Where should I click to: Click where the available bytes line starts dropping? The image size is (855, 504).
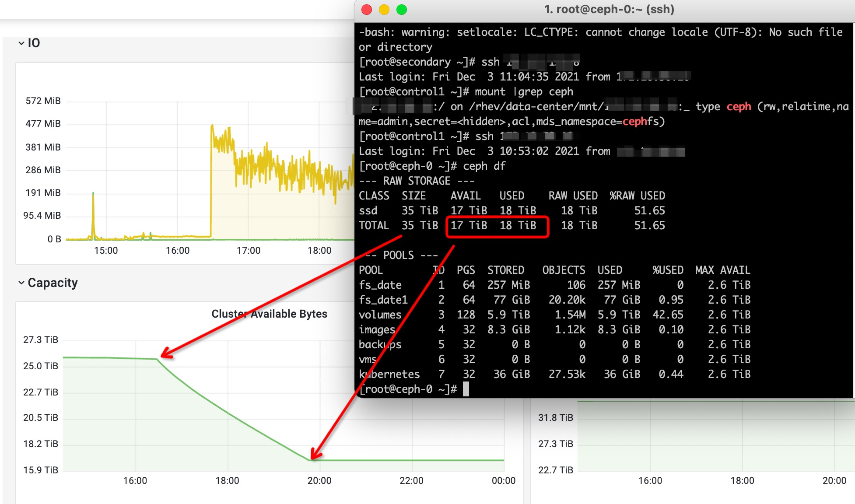point(157,359)
